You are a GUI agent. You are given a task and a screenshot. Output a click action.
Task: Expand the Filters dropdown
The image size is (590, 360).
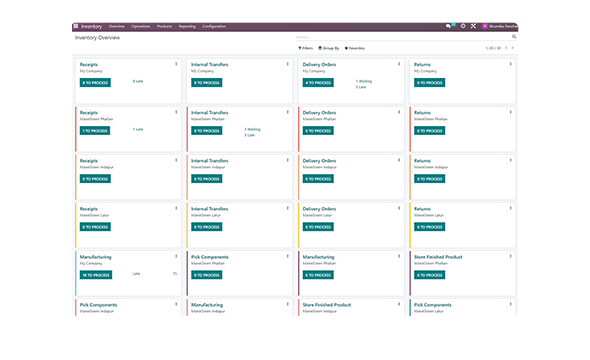click(x=306, y=48)
